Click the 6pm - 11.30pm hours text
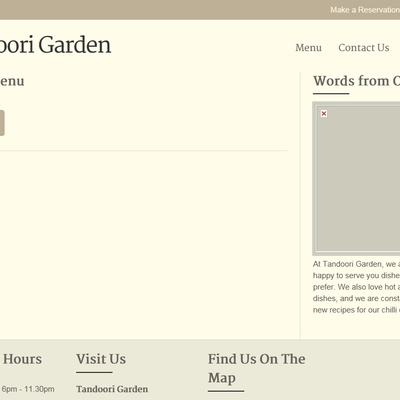This screenshot has height=400, width=400. click(28, 389)
